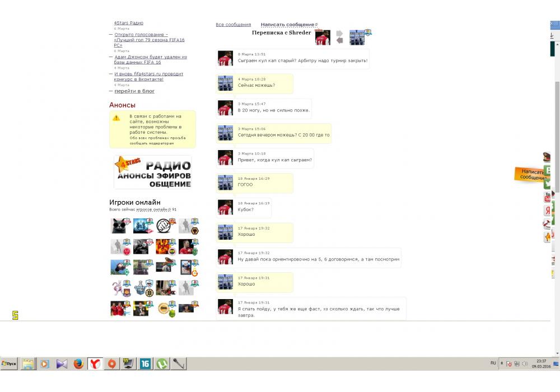Click avatar beside the 4 Марта 18:28 message
Viewport: 560px width, 392px height.
[x=225, y=83]
